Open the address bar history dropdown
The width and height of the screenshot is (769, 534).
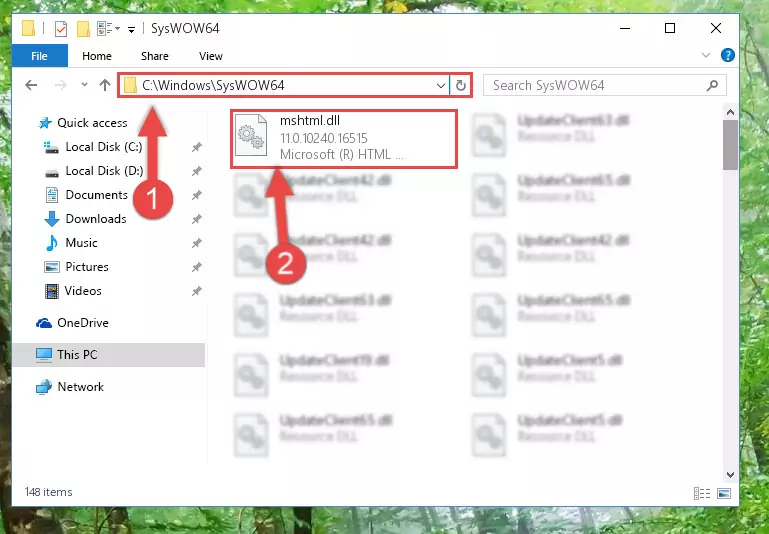[x=440, y=86]
